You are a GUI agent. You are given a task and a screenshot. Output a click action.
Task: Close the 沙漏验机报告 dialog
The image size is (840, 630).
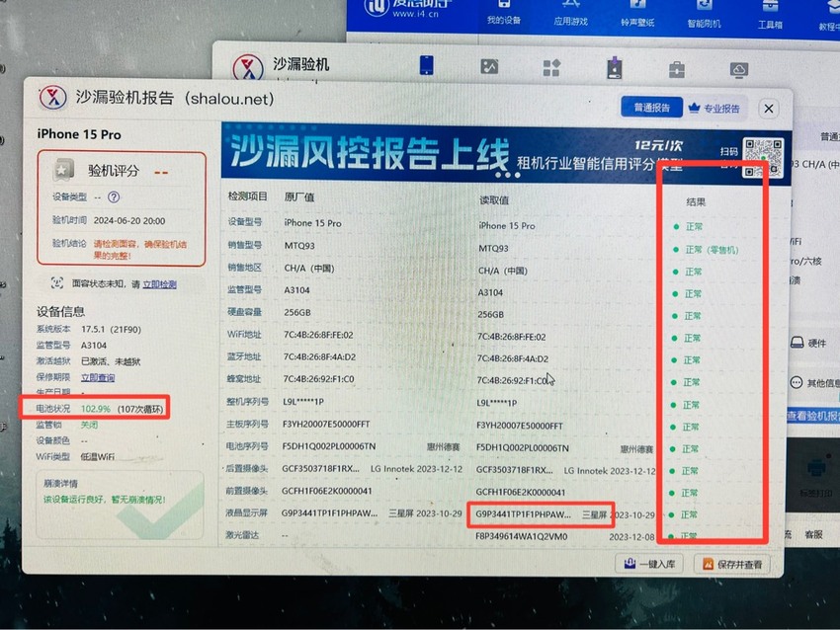(768, 109)
